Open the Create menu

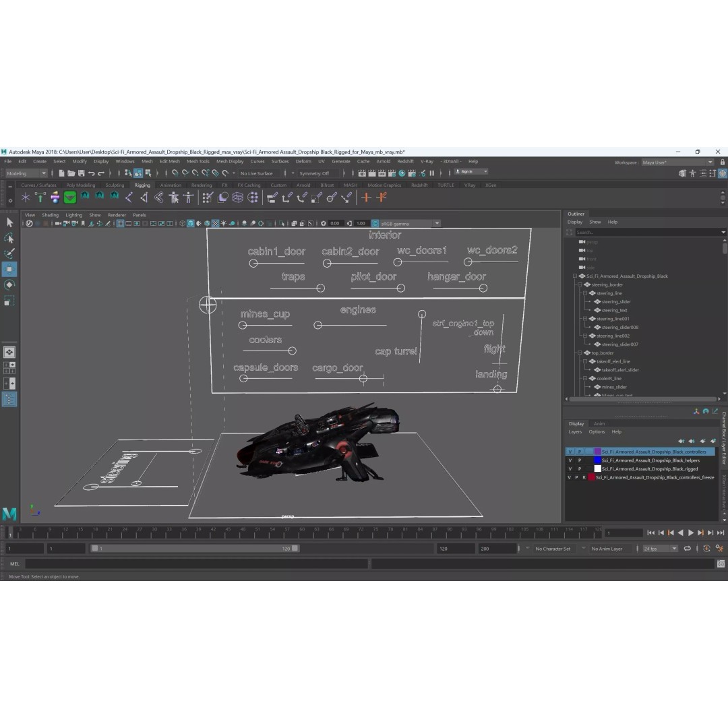[x=40, y=161]
